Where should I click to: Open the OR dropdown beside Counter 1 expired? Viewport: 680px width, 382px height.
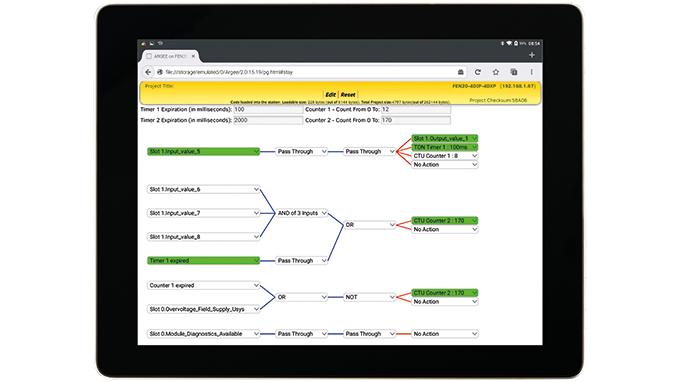[301, 297]
